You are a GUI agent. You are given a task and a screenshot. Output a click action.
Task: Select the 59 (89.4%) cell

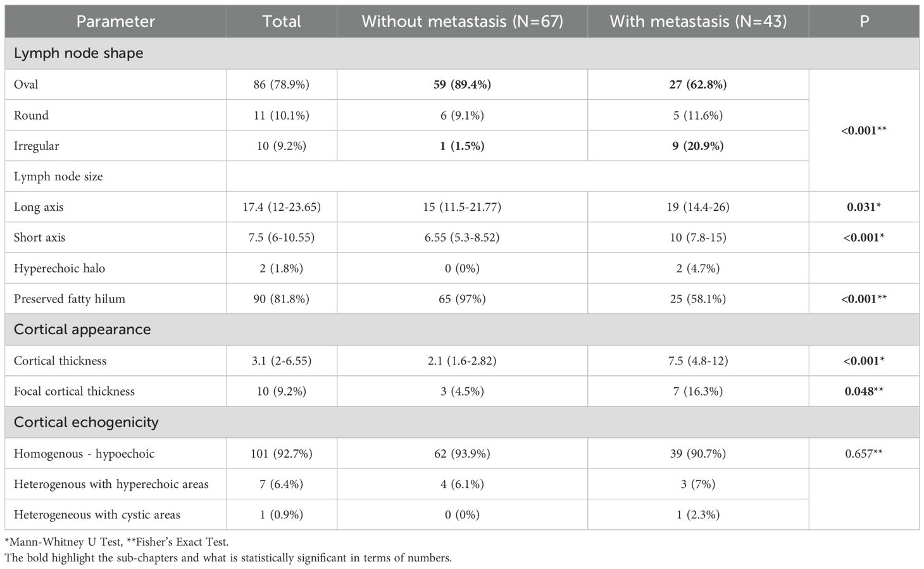462,84
